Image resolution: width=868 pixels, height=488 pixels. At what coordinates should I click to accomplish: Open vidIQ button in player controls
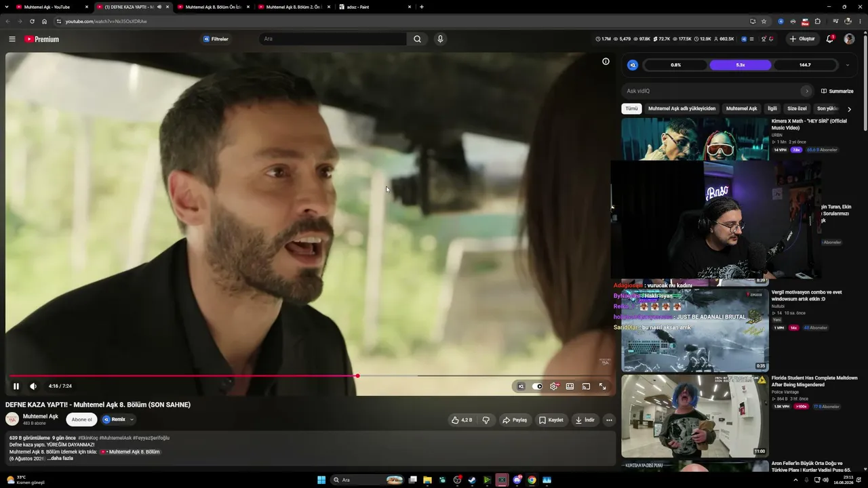[x=521, y=386]
